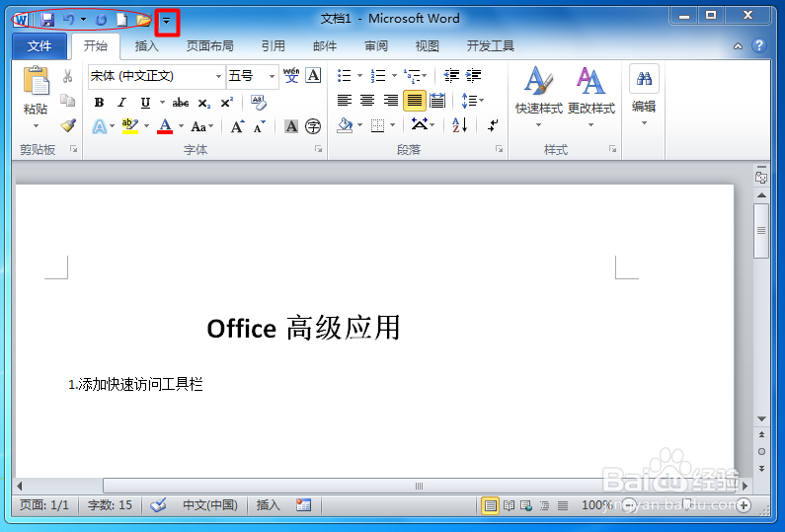Click the enclosed character 字 icon
This screenshot has height=532, width=785.
pyautogui.click(x=313, y=126)
